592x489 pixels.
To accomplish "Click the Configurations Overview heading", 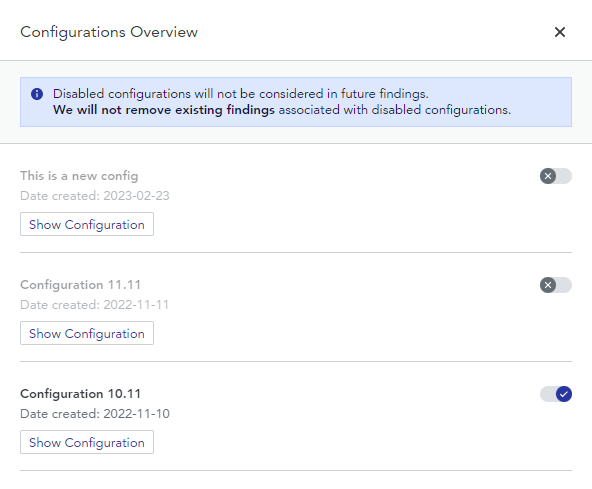I will [x=109, y=32].
